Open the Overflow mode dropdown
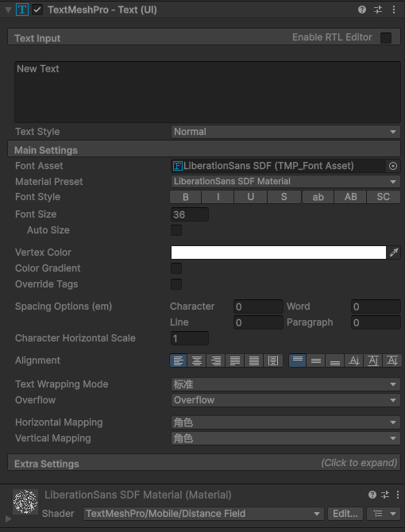The height and width of the screenshot is (532, 405). (x=285, y=400)
